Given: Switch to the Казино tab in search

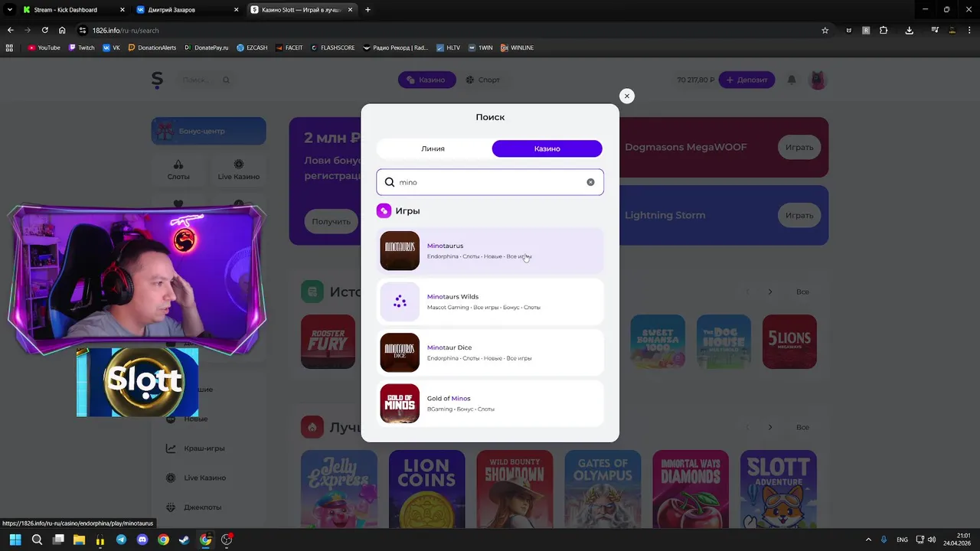Looking at the screenshot, I should (547, 148).
